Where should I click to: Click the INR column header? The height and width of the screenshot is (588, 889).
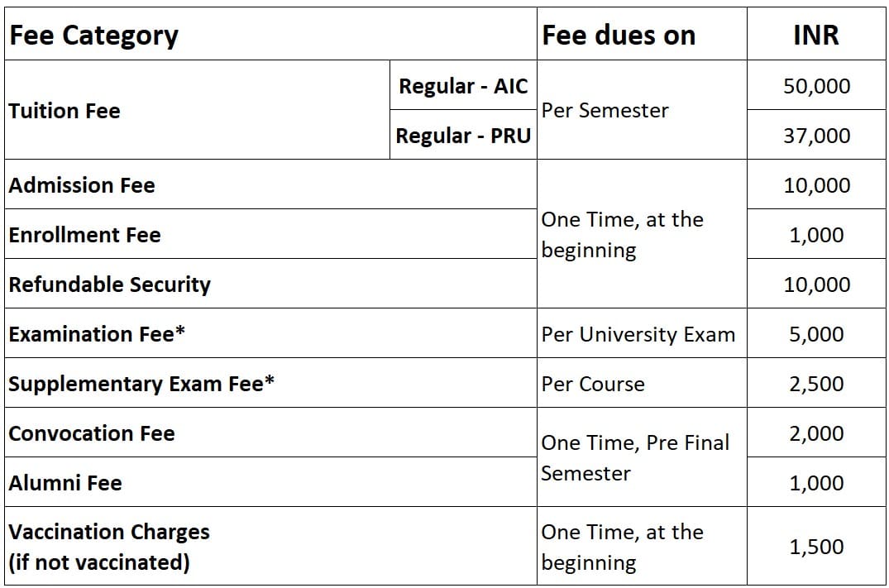[816, 33]
